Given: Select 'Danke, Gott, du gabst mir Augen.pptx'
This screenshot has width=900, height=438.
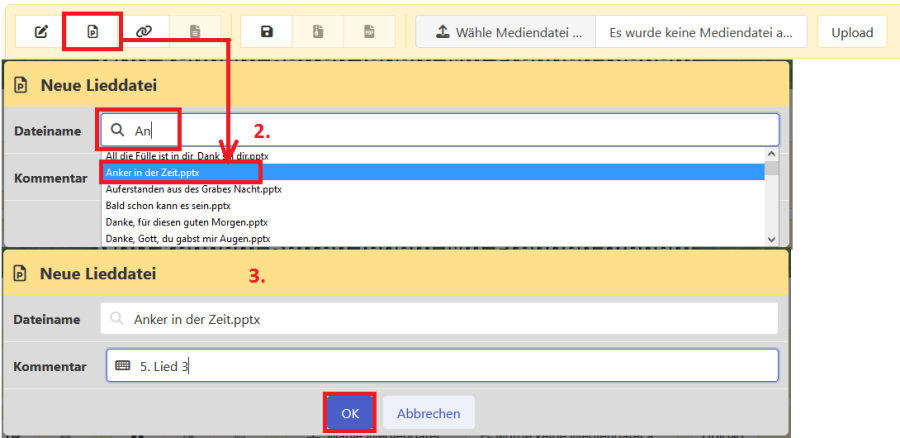Looking at the screenshot, I should pos(188,239).
